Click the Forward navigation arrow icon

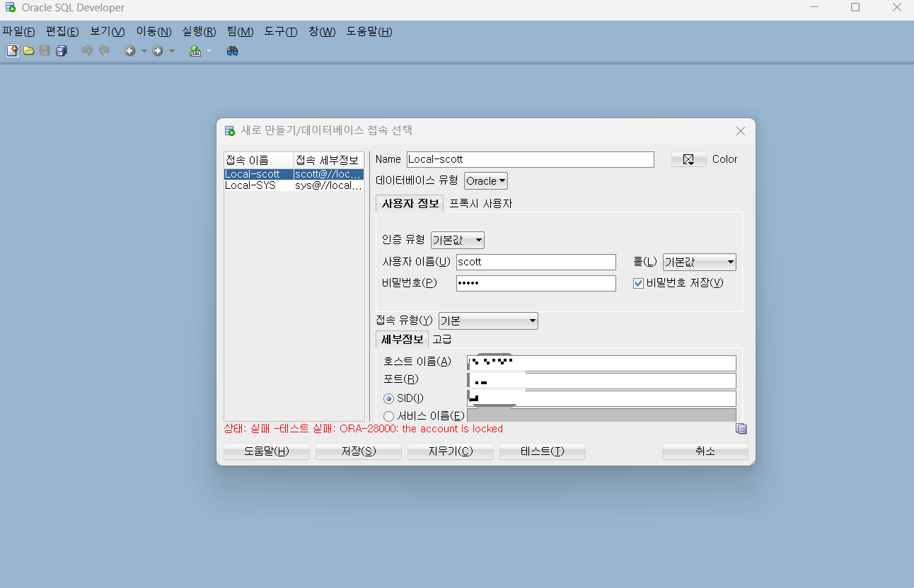pos(157,51)
